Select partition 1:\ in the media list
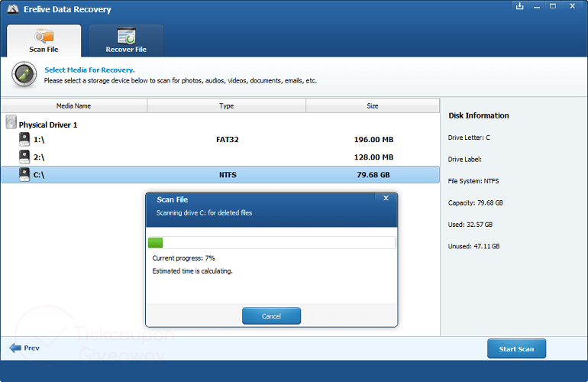 click(220, 140)
